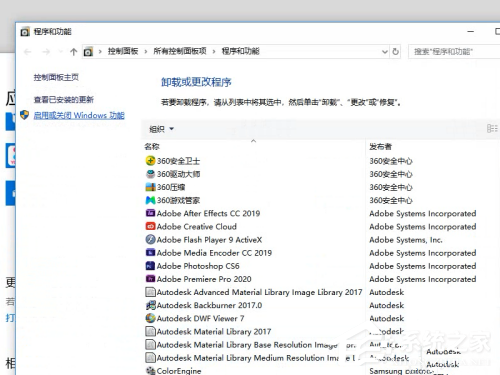This screenshot has height=375, width=500.
Task: Expand the chevron after 控制面板 in breadcrumb
Action: pyautogui.click(x=146, y=52)
